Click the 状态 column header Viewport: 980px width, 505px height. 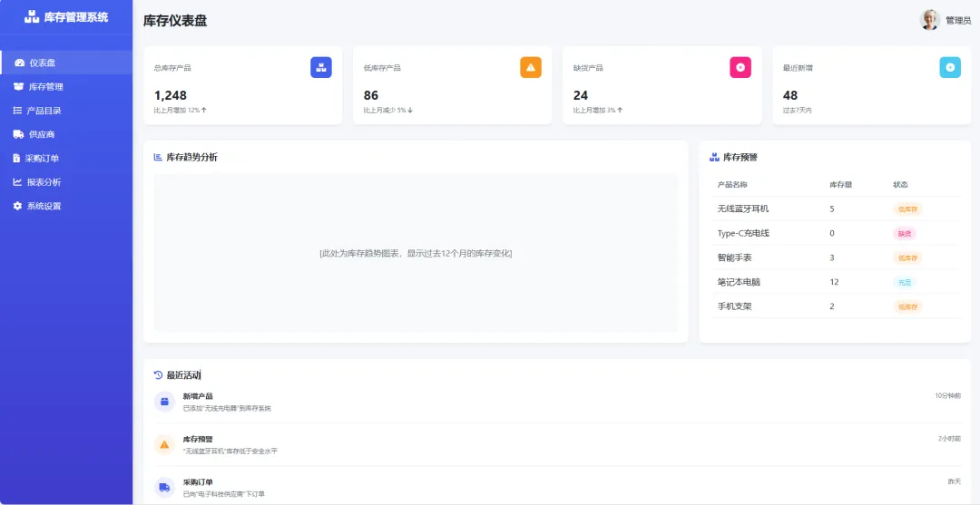pyautogui.click(x=901, y=185)
